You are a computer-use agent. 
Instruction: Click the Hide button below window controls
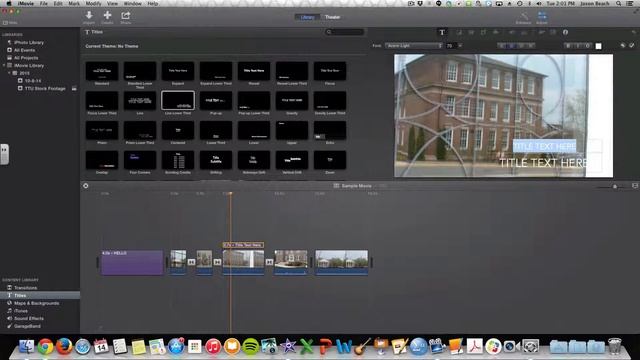coord(10,23)
